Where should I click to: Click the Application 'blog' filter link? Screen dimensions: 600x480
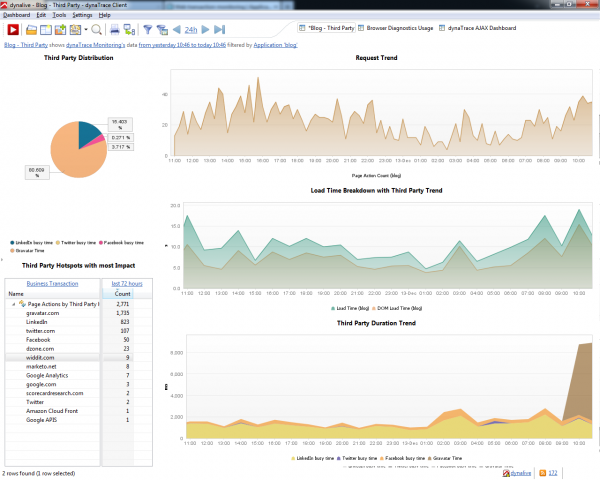tap(276, 45)
